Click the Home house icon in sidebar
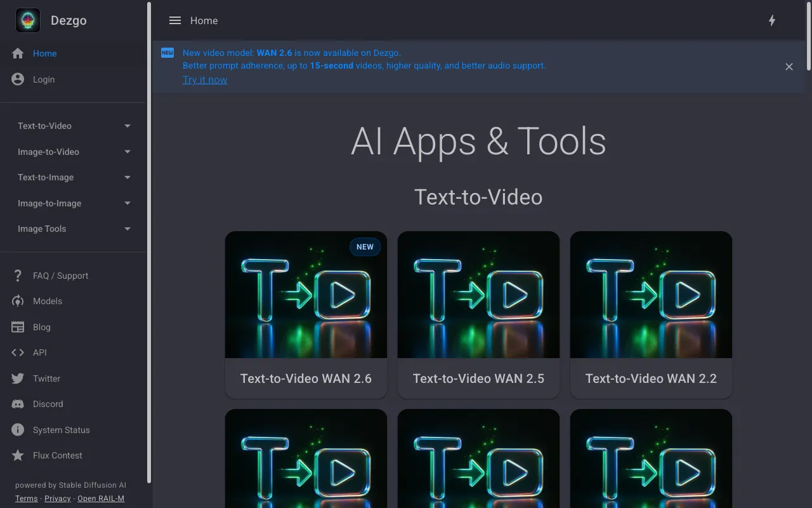The height and width of the screenshot is (508, 812). click(x=18, y=53)
